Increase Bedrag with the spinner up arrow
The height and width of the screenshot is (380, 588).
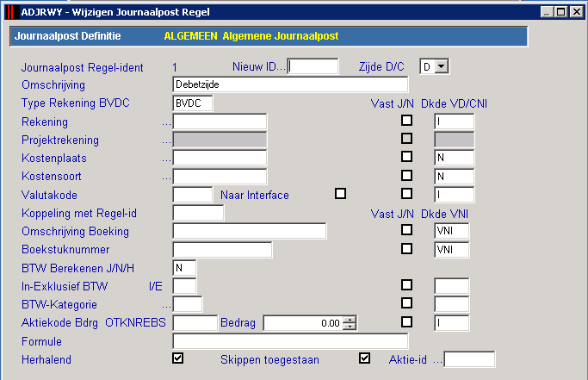(350, 320)
